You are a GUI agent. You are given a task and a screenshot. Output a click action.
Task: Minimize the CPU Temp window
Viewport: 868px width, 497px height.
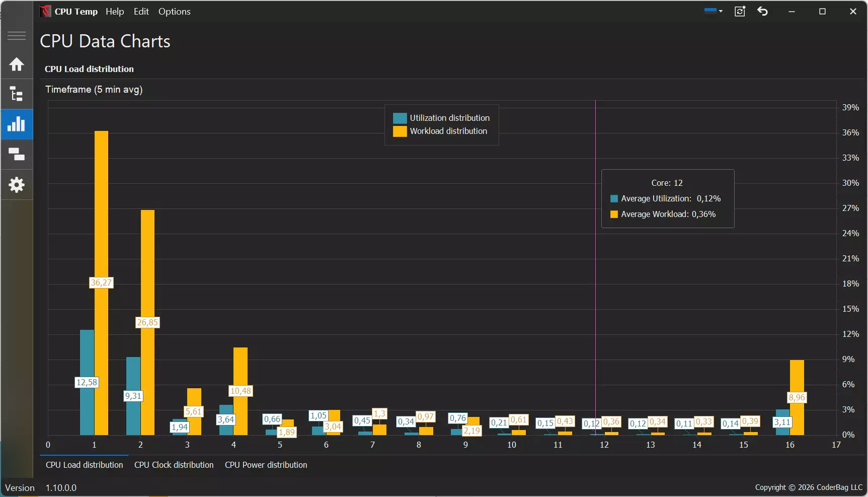(x=792, y=12)
